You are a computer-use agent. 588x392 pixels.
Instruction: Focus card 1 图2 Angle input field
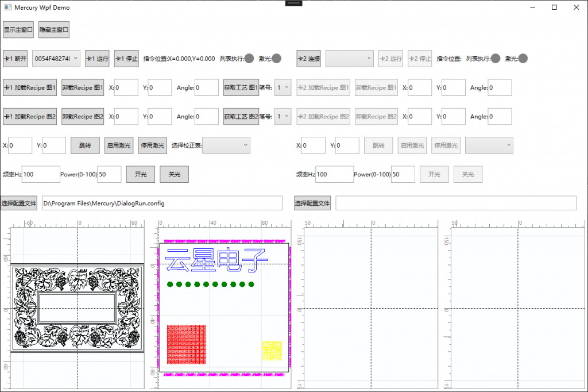[x=207, y=117]
